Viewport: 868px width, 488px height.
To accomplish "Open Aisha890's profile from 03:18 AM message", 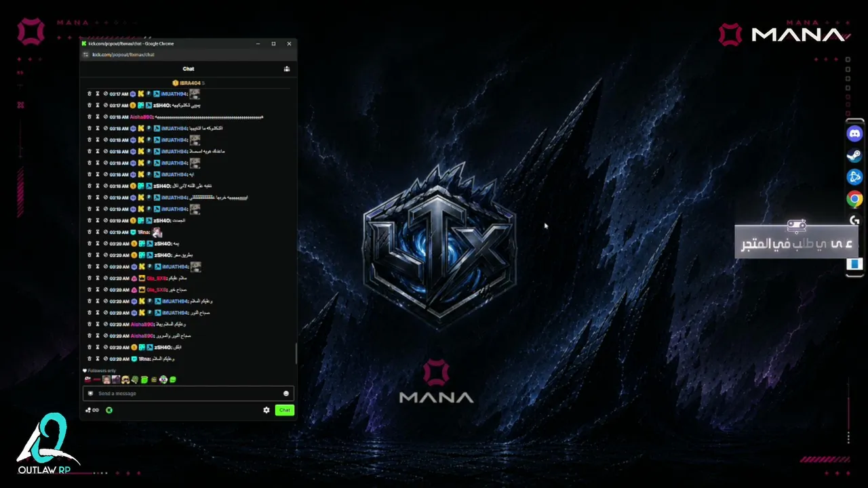I will click(x=142, y=117).
